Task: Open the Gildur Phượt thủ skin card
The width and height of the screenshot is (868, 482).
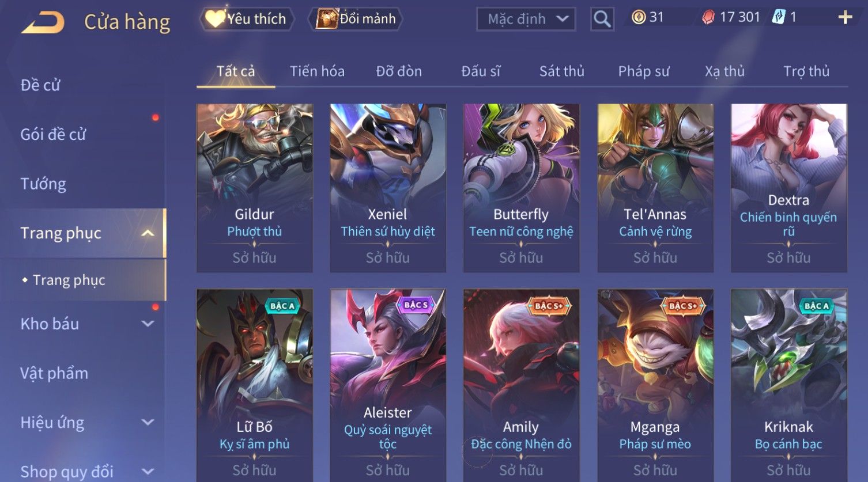Action: tap(254, 188)
